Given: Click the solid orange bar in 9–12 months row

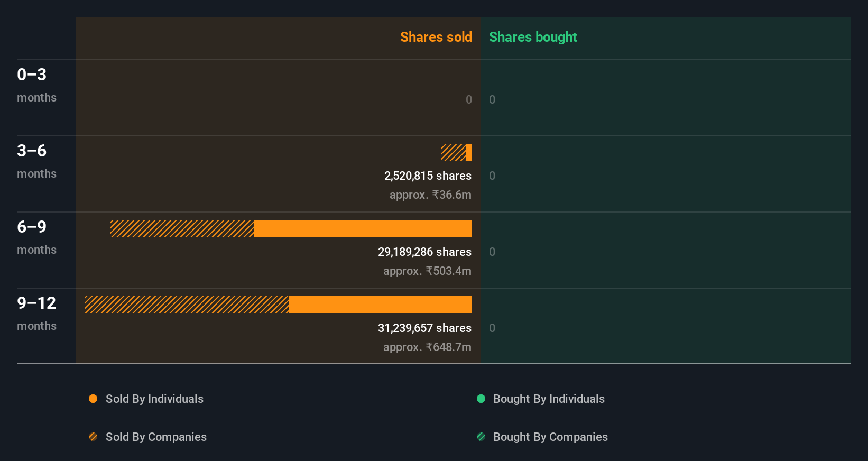Looking at the screenshot, I should point(380,305).
